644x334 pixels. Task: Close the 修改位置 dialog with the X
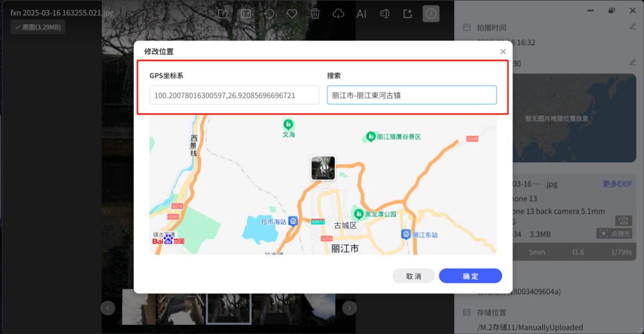[x=503, y=51]
